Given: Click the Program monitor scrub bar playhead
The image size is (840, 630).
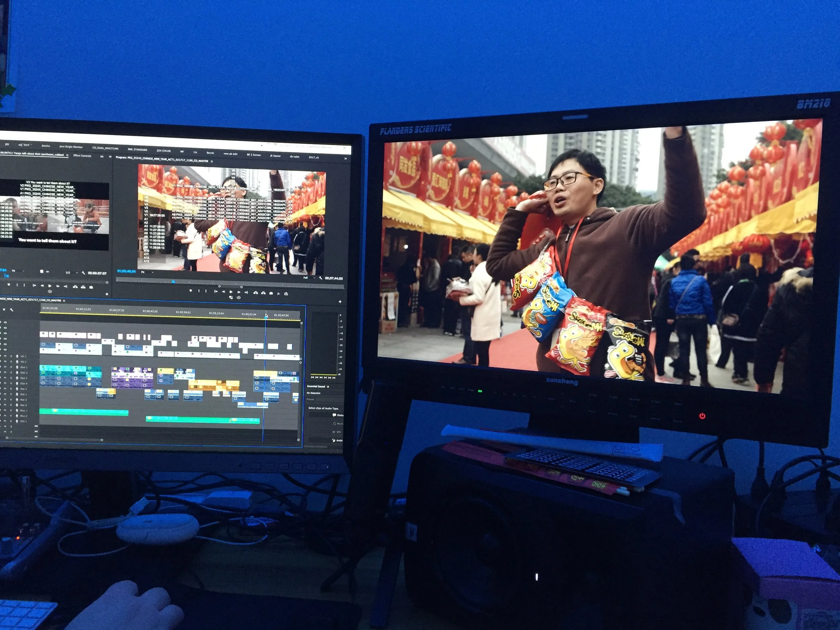Looking at the screenshot, I should 173,282.
